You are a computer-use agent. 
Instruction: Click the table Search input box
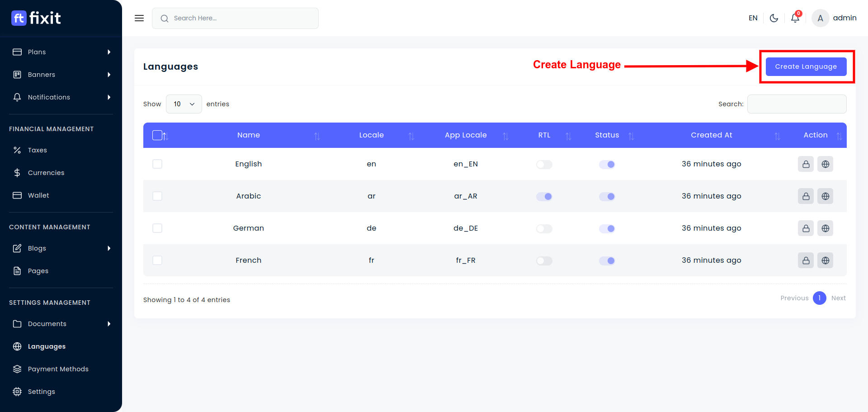pos(797,104)
